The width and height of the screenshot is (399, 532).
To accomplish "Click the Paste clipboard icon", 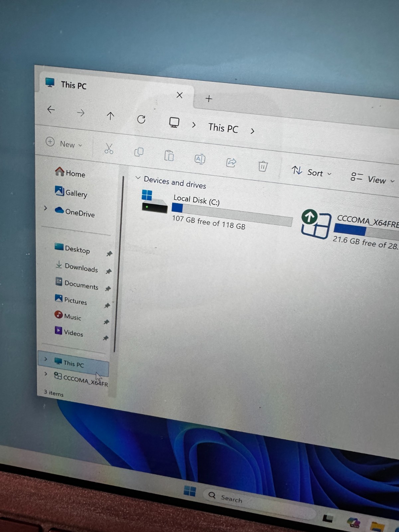I will click(x=169, y=156).
